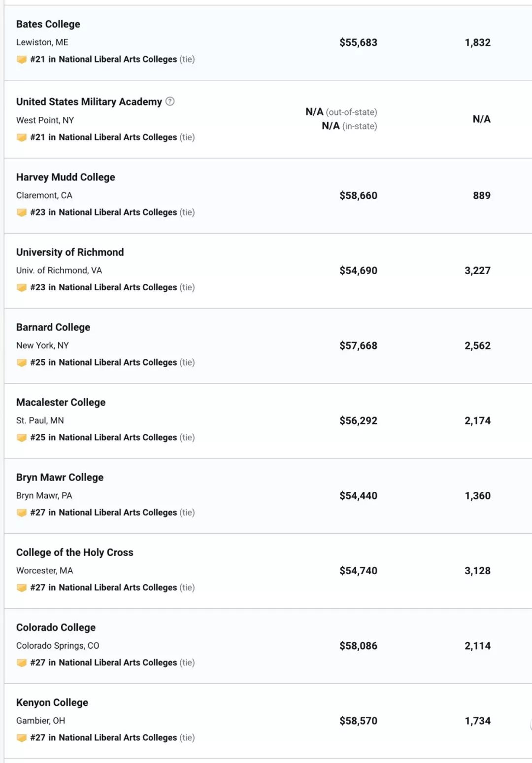Click Colorado College's #27 National Liberal Arts ranking

(x=103, y=663)
